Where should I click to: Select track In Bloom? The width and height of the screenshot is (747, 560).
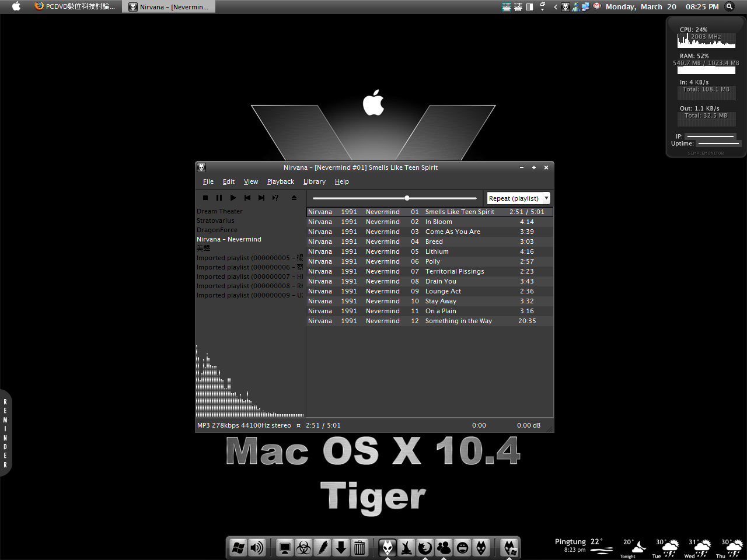coord(430,222)
